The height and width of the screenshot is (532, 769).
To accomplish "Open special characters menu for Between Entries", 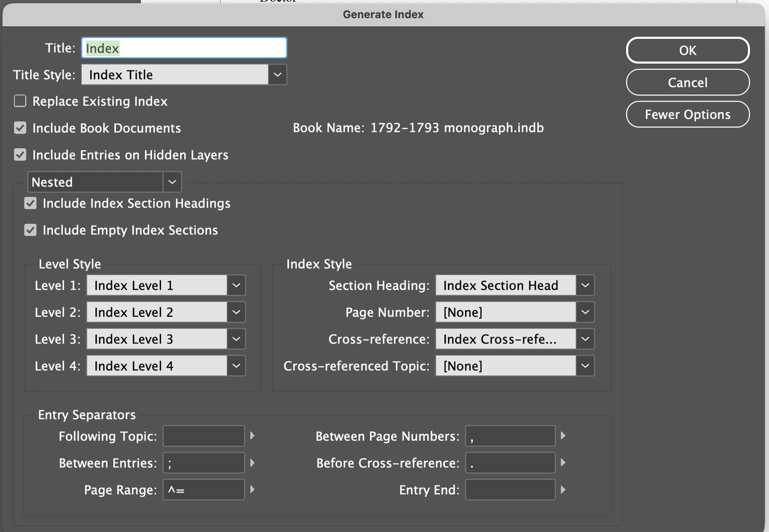I will point(252,463).
